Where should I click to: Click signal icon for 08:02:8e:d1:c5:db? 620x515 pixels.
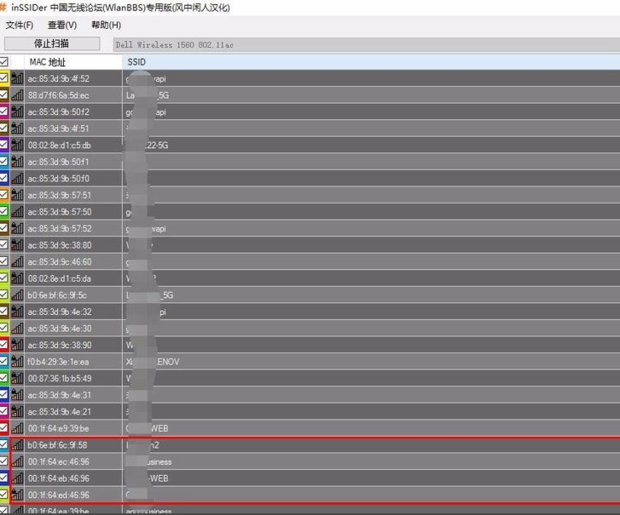[17, 145]
